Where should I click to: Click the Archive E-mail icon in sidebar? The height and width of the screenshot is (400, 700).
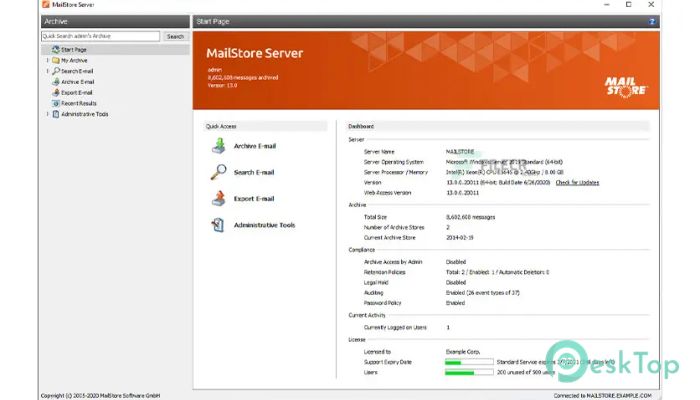55,82
